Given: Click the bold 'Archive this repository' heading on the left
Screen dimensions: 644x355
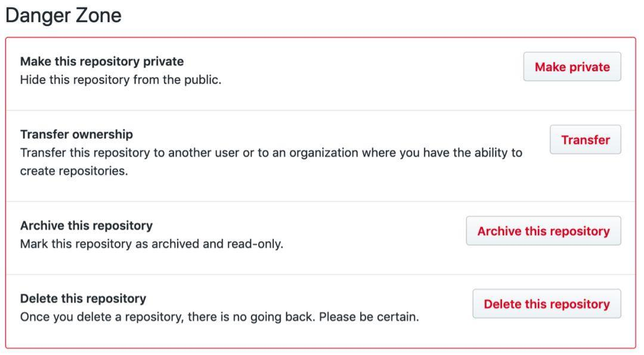Looking at the screenshot, I should tap(86, 226).
